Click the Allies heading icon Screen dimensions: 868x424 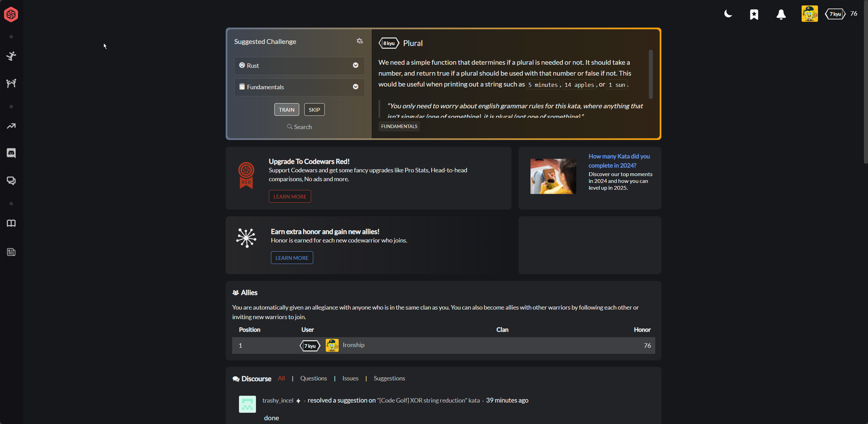pyautogui.click(x=236, y=293)
